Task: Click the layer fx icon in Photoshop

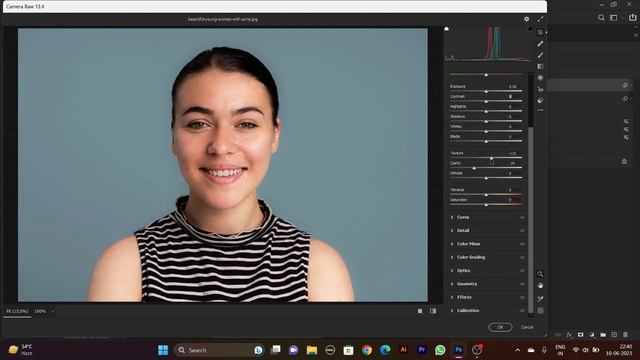Action: click(569, 335)
